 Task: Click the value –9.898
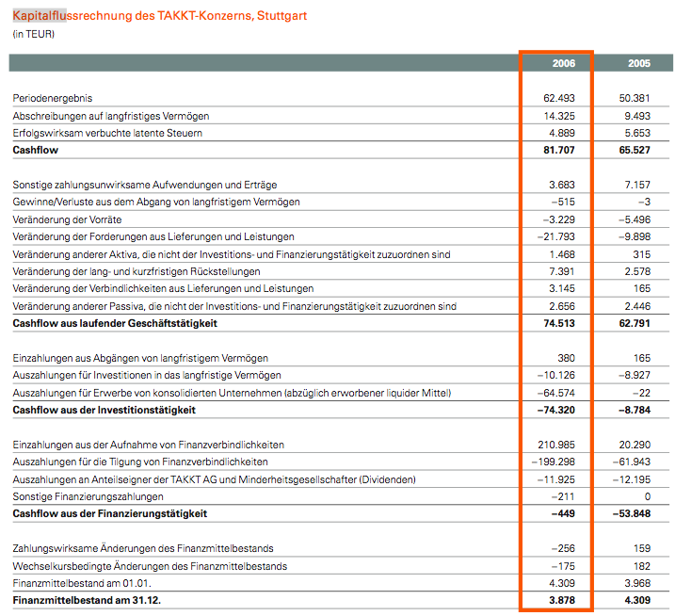tap(635, 236)
